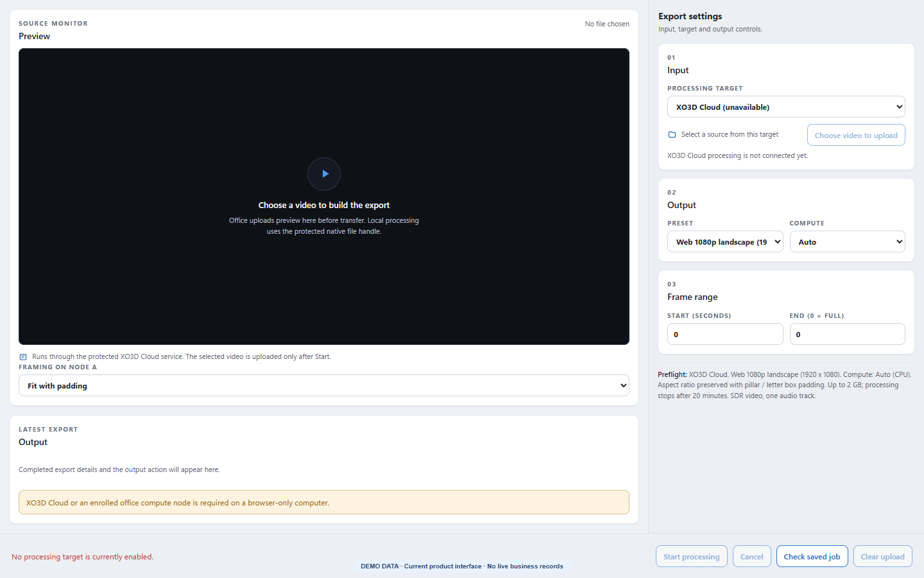The height and width of the screenshot is (578, 924).
Task: Click the 'Export settings' heading
Action: [690, 16]
